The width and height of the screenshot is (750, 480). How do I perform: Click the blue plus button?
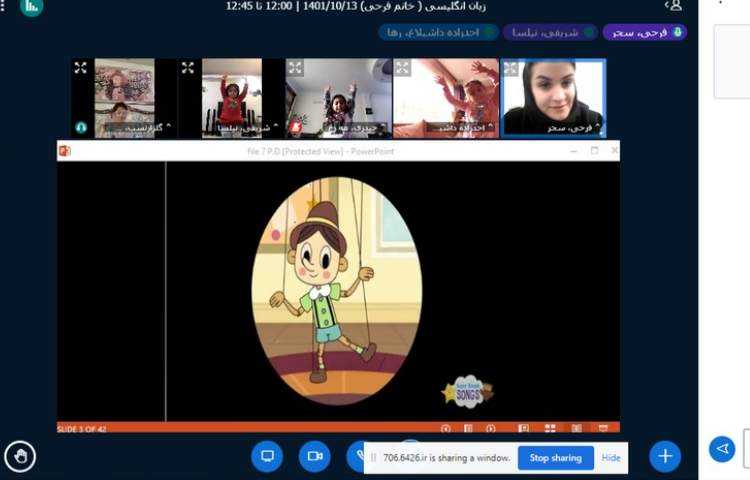(x=665, y=456)
